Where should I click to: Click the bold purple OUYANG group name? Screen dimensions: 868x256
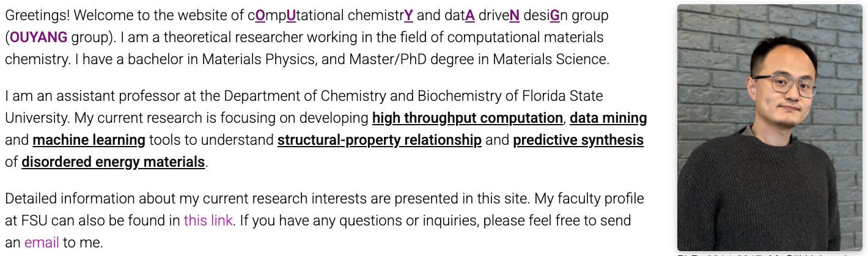39,38
